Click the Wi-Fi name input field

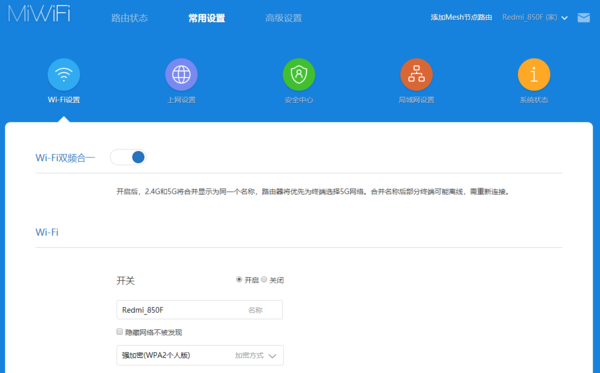click(199, 310)
